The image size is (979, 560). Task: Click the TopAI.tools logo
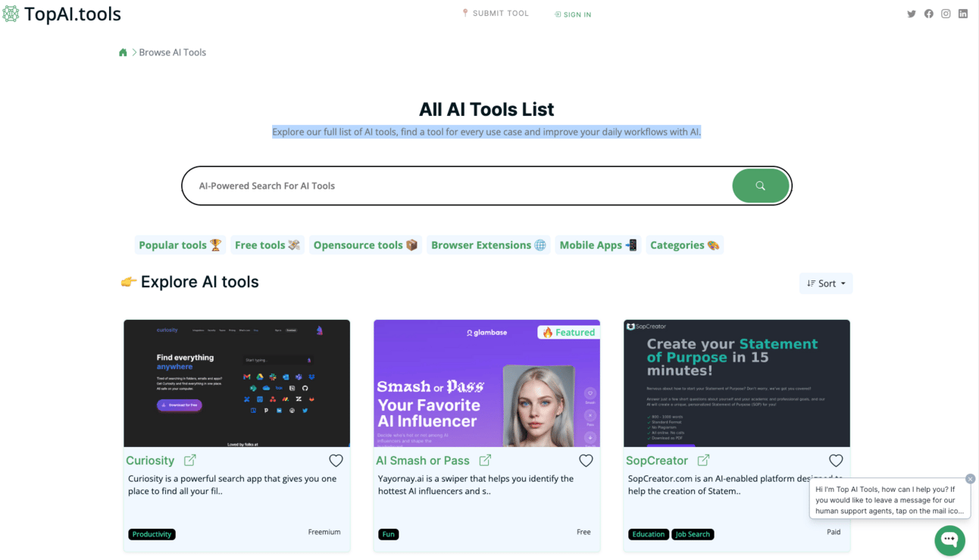coord(61,14)
